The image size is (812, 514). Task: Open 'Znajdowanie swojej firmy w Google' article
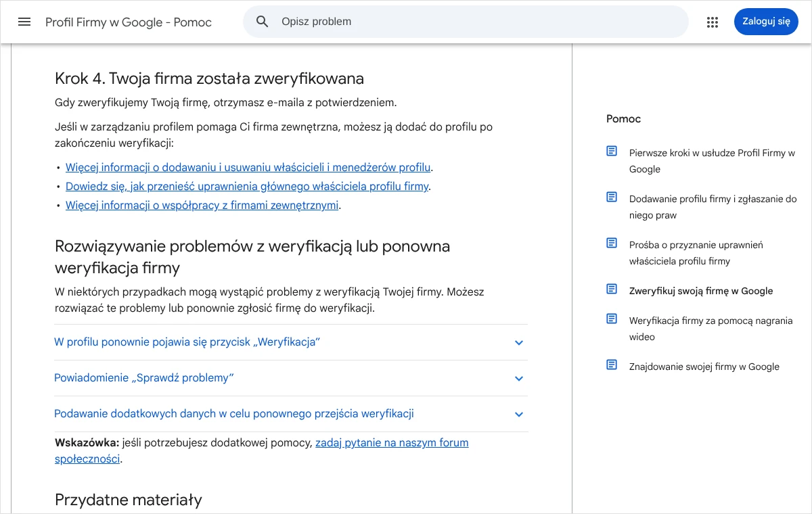[x=704, y=367]
